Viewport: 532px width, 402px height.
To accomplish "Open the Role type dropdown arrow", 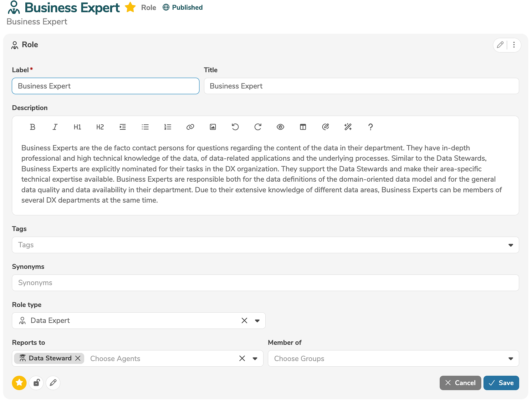I will (257, 321).
